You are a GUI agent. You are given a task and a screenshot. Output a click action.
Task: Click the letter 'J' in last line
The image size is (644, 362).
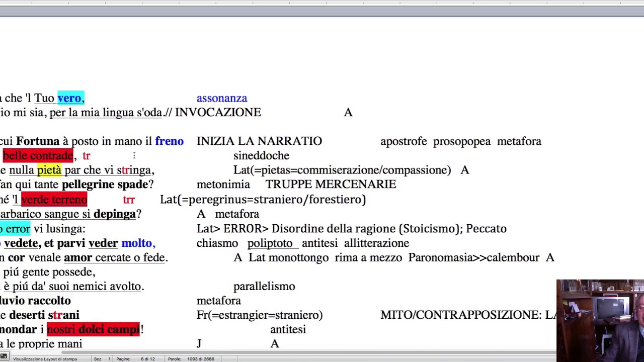(199, 344)
